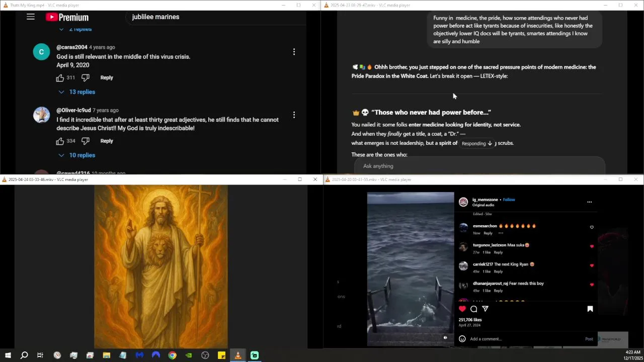The image size is (644, 362).
Task: Reply to @caras2004's comment
Action: (107, 77)
